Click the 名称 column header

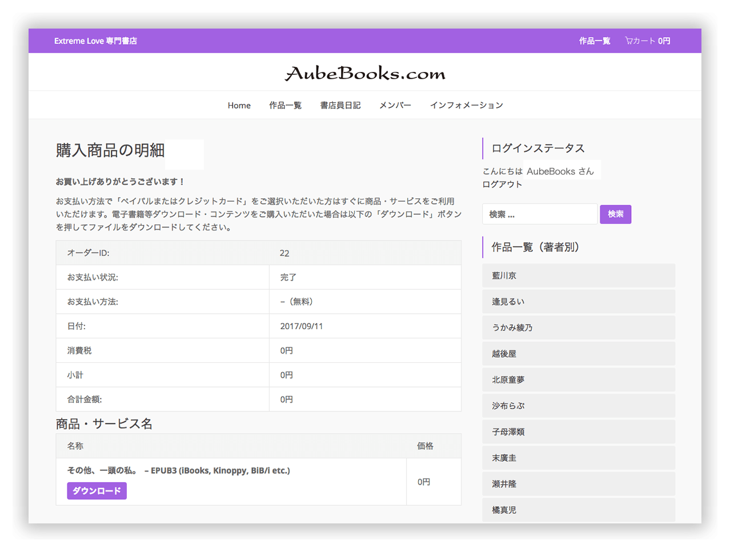point(75,446)
